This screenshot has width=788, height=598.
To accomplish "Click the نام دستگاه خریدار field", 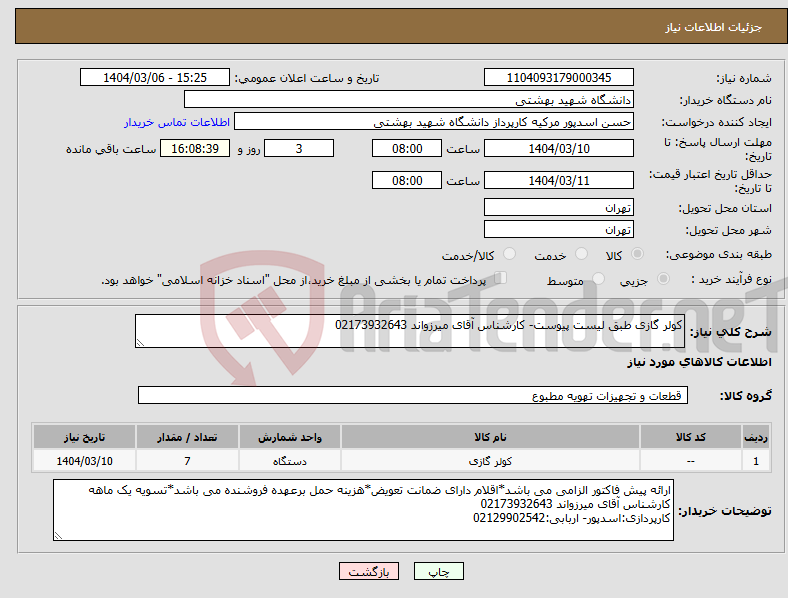I will click(x=409, y=99).
